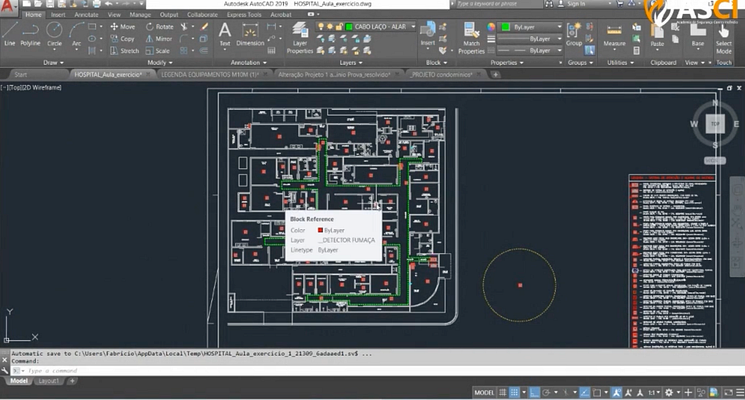Click the Object Color wheel icon in Properties
The width and height of the screenshot is (745, 400).
[x=491, y=27]
